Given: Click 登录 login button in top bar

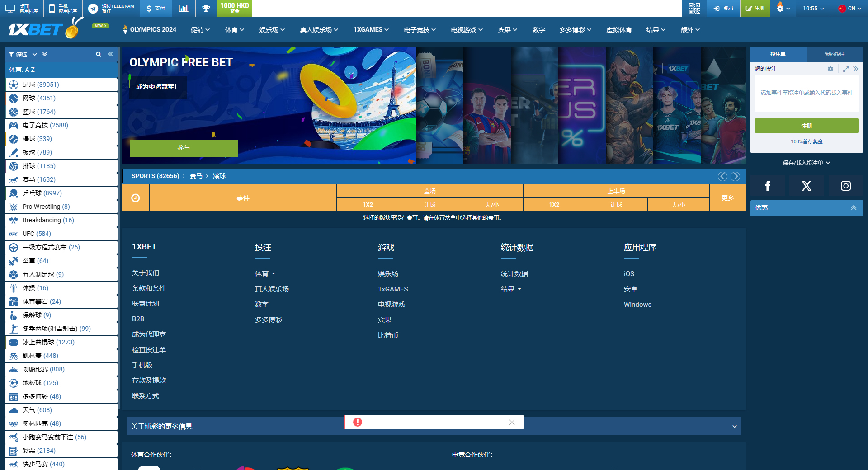Looking at the screenshot, I should [723, 8].
